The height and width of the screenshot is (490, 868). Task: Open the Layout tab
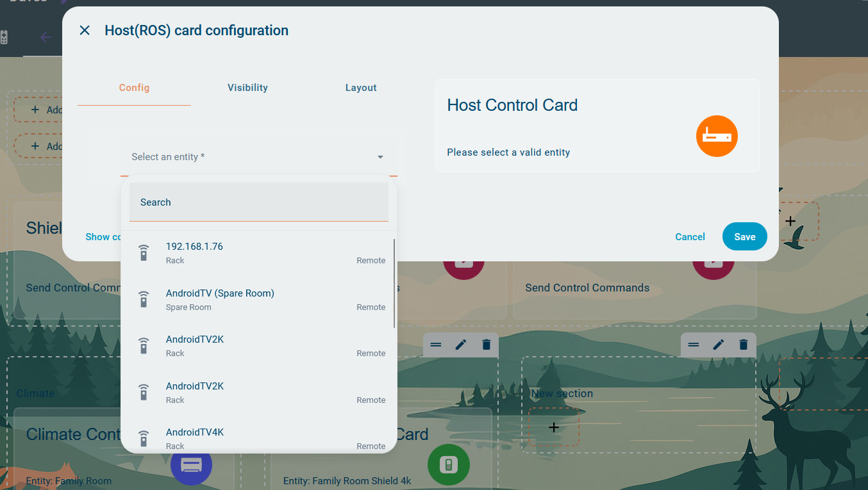(x=361, y=88)
